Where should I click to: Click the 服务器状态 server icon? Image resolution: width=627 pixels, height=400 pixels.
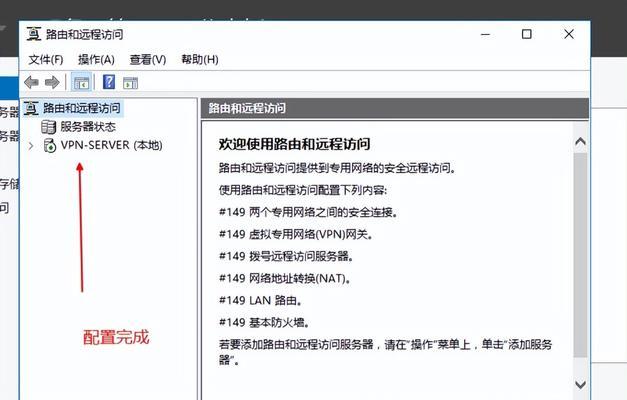(49, 127)
